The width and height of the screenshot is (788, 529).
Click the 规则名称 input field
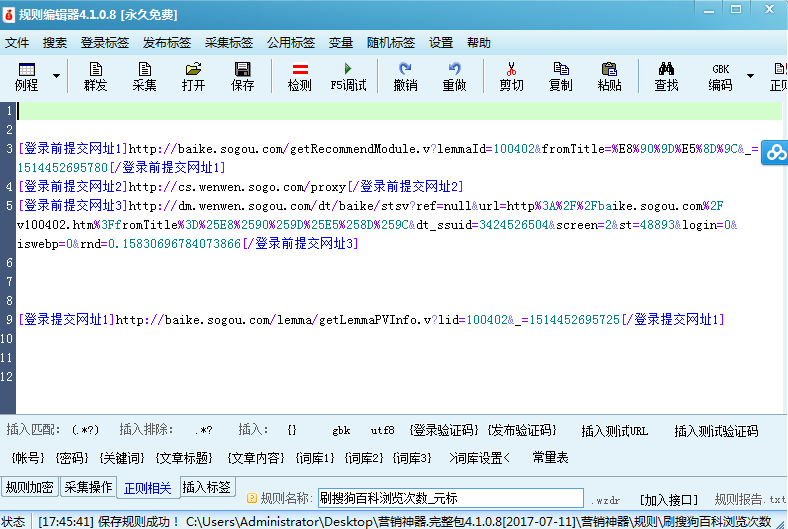(x=450, y=498)
